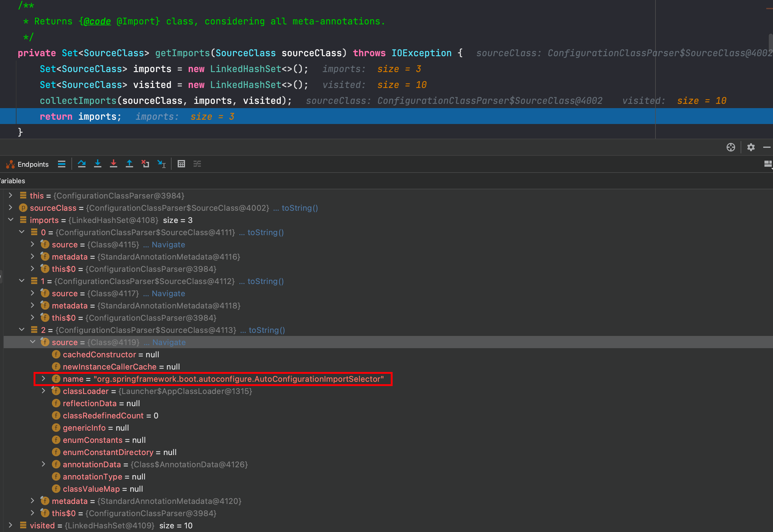Click Step Over debugger icon

tap(82, 164)
